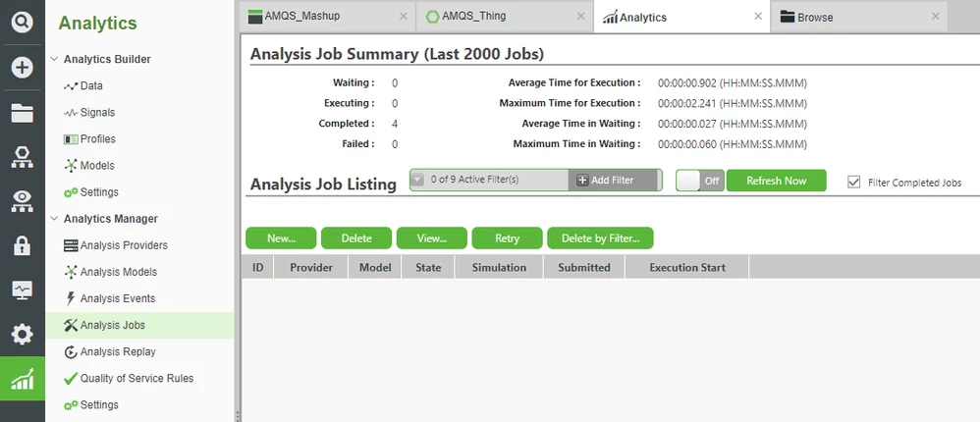Click the Analysis Job Listing heading
Image resolution: width=980 pixels, height=422 pixels.
pos(323,185)
